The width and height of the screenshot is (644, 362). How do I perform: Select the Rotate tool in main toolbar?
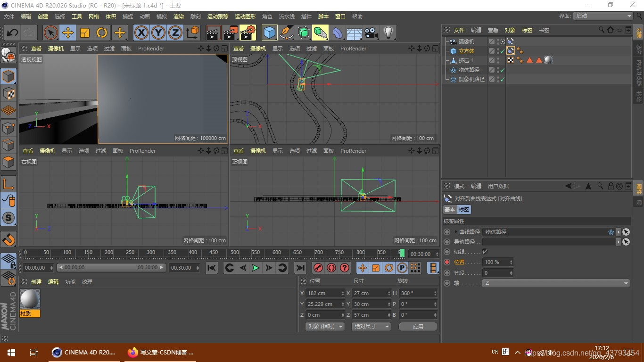coord(102,33)
